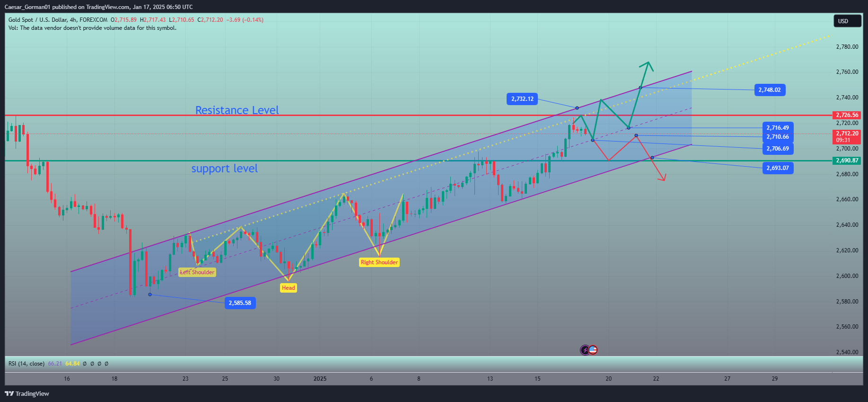The height and width of the screenshot is (402, 868).
Task: Click the RSI moving average value 64.84
Action: 72,364
